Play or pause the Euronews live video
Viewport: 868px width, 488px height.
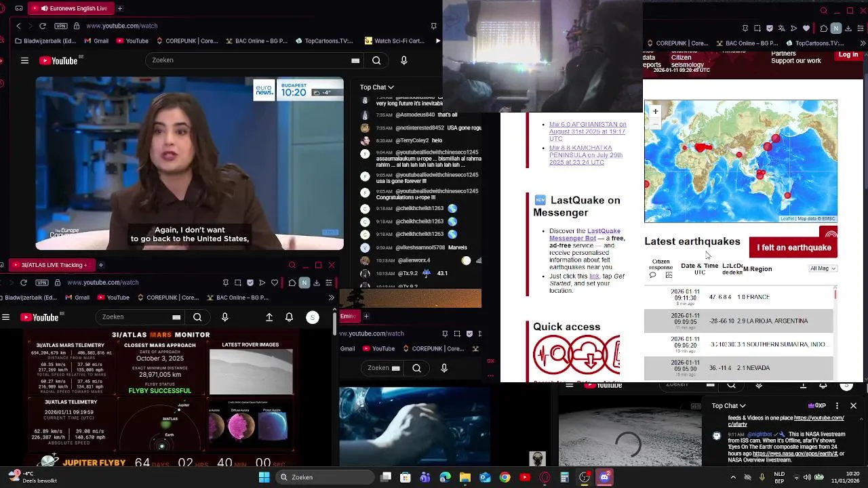(x=190, y=163)
